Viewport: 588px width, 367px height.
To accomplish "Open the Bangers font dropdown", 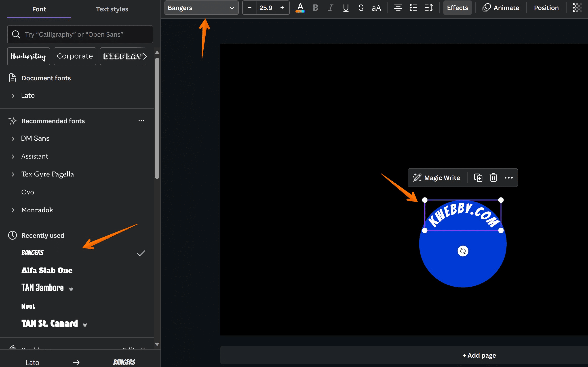I will [201, 8].
